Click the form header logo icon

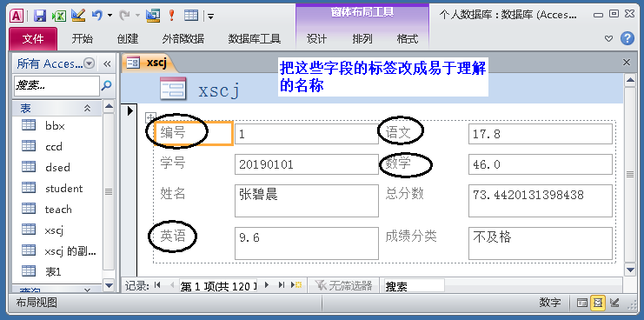[x=173, y=89]
